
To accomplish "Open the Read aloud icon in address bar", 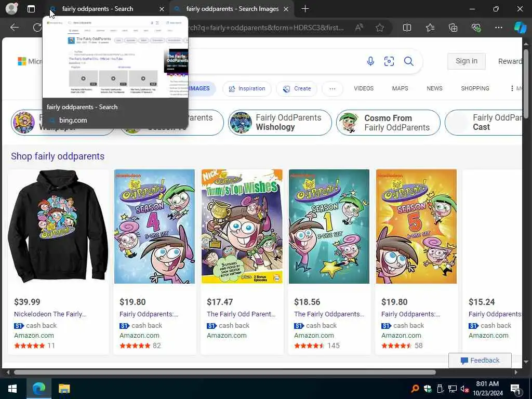I will [359, 28].
